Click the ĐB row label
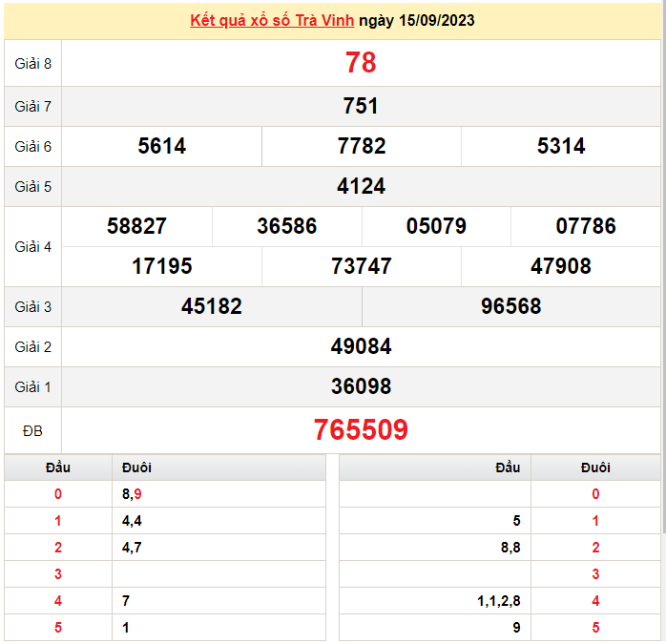Image resolution: width=666 pixels, height=644 pixels. [x=32, y=431]
